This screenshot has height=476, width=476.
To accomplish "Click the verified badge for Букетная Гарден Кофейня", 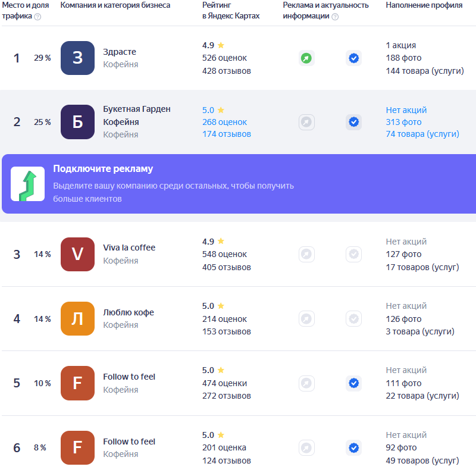I will (x=353, y=122).
